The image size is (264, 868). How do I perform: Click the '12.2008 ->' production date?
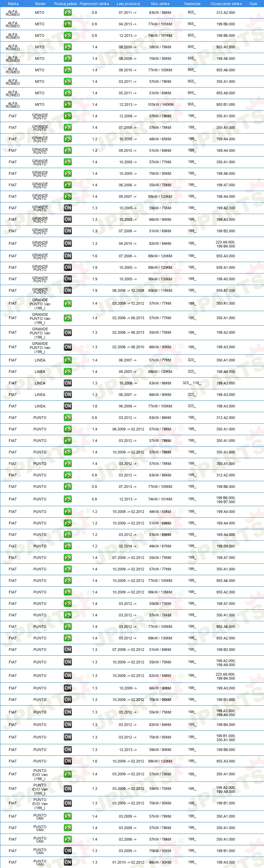click(128, 116)
